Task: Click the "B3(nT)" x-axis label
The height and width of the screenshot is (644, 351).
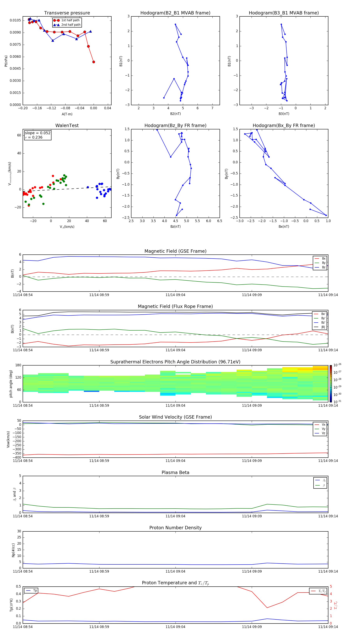Action: click(284, 114)
